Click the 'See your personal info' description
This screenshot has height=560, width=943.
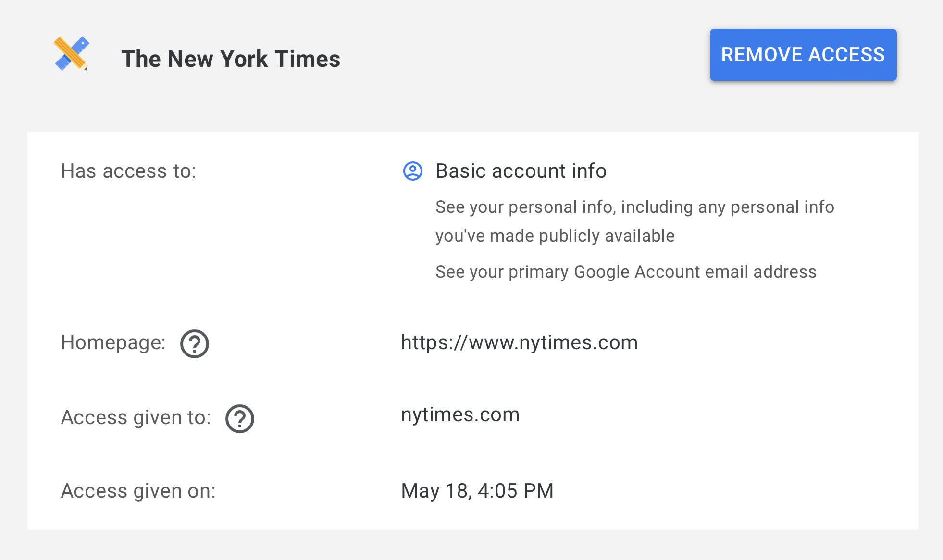coord(634,207)
